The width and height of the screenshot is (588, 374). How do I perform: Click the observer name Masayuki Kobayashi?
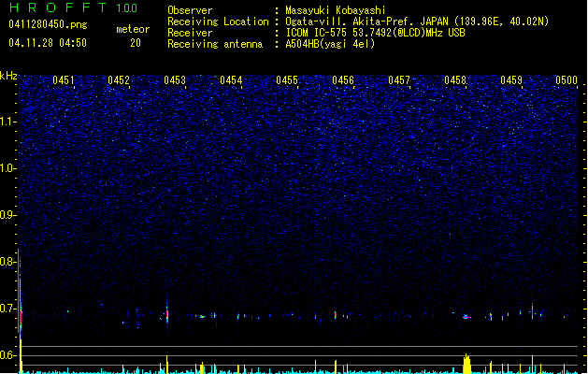click(336, 10)
